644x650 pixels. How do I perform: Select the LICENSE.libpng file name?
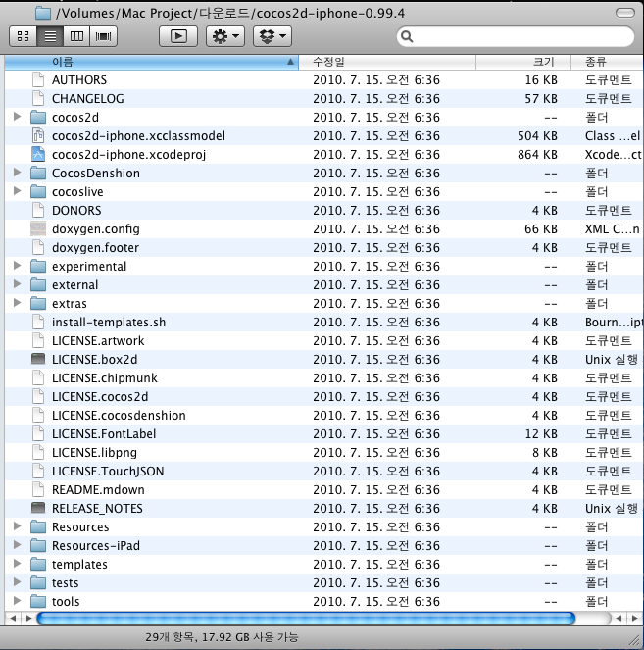(x=94, y=453)
